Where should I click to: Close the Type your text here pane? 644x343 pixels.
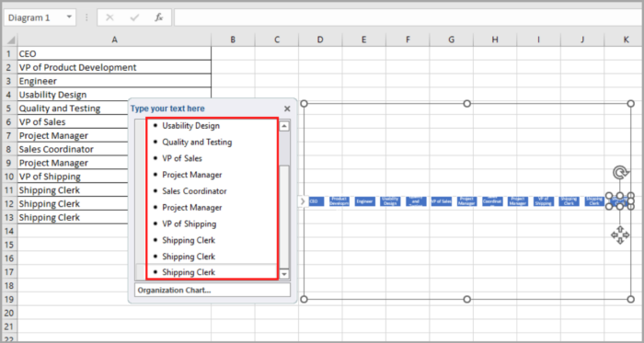tap(287, 109)
